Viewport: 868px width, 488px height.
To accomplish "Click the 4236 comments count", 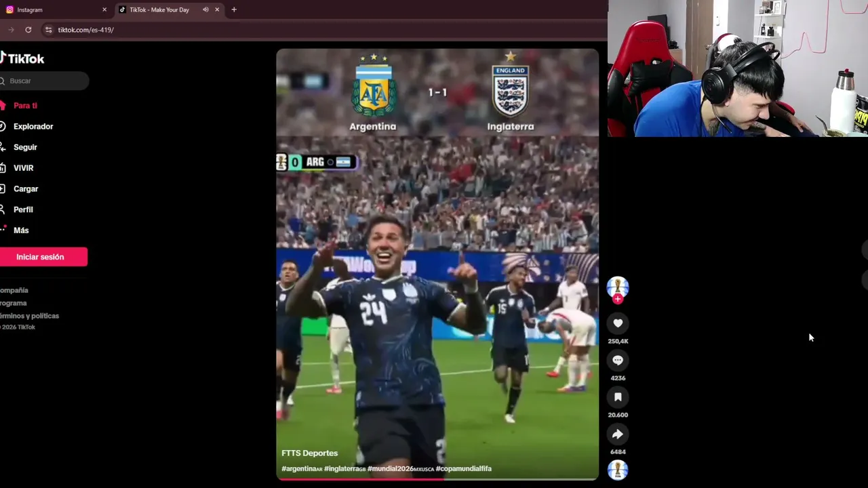I will pos(618,378).
